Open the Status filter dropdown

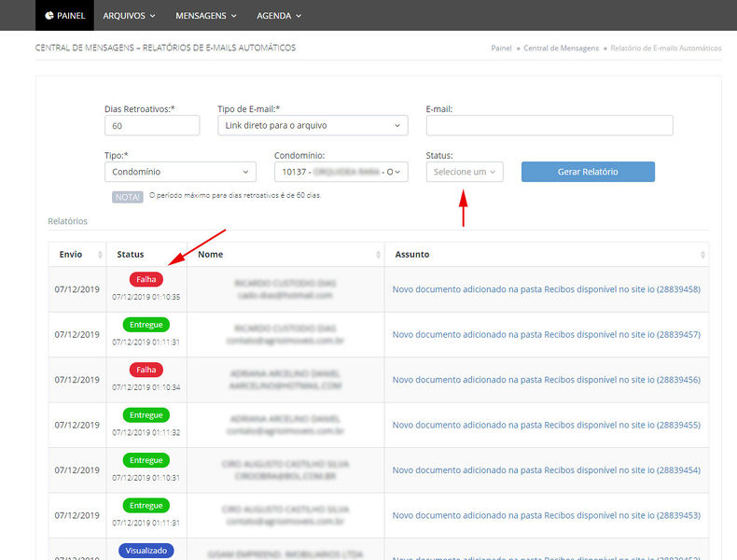point(465,172)
